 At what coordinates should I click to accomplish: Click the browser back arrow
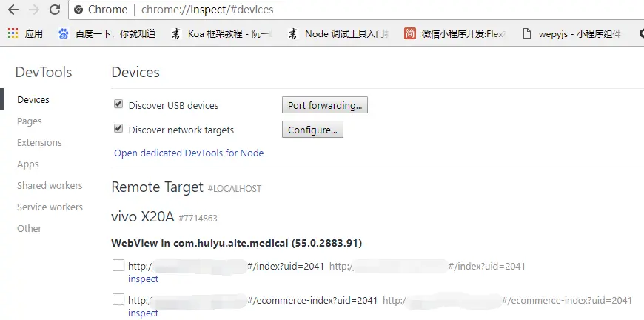[13, 10]
